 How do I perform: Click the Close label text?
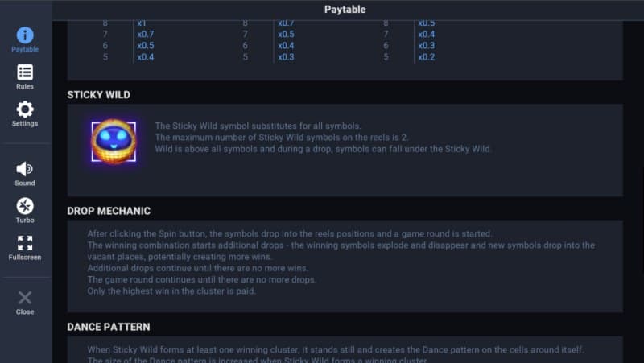click(x=25, y=311)
